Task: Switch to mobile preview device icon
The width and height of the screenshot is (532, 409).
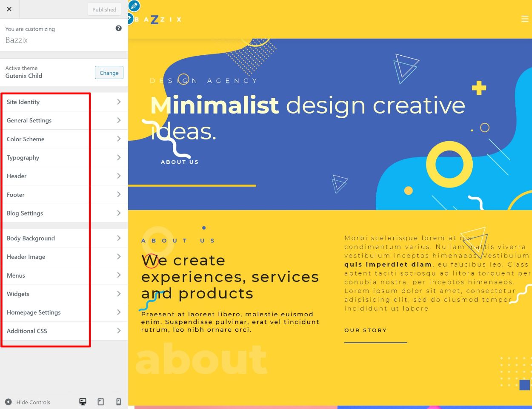Action: pos(119,402)
